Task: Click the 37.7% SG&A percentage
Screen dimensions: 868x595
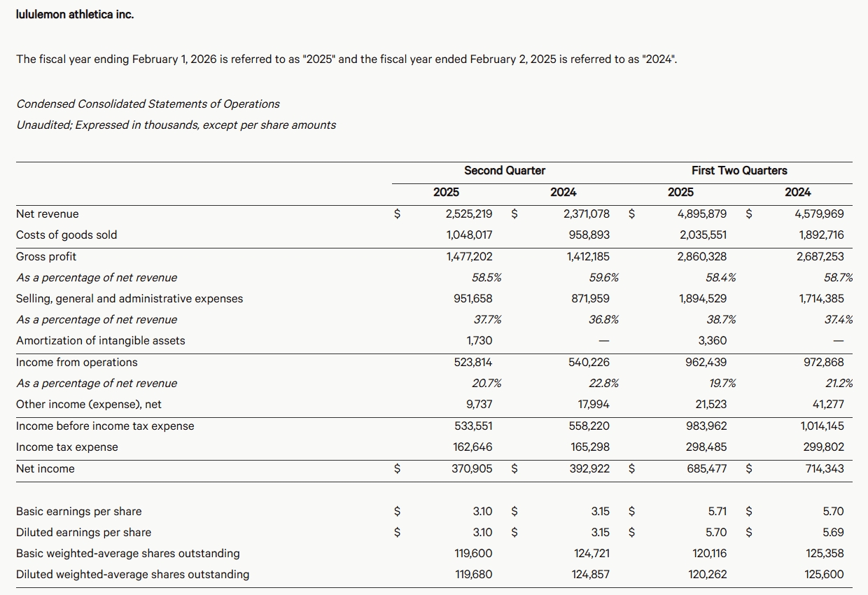Action: coord(487,320)
